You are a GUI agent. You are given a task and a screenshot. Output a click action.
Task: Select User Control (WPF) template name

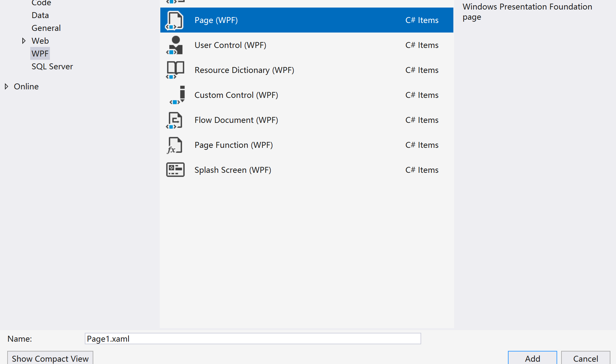230,45
